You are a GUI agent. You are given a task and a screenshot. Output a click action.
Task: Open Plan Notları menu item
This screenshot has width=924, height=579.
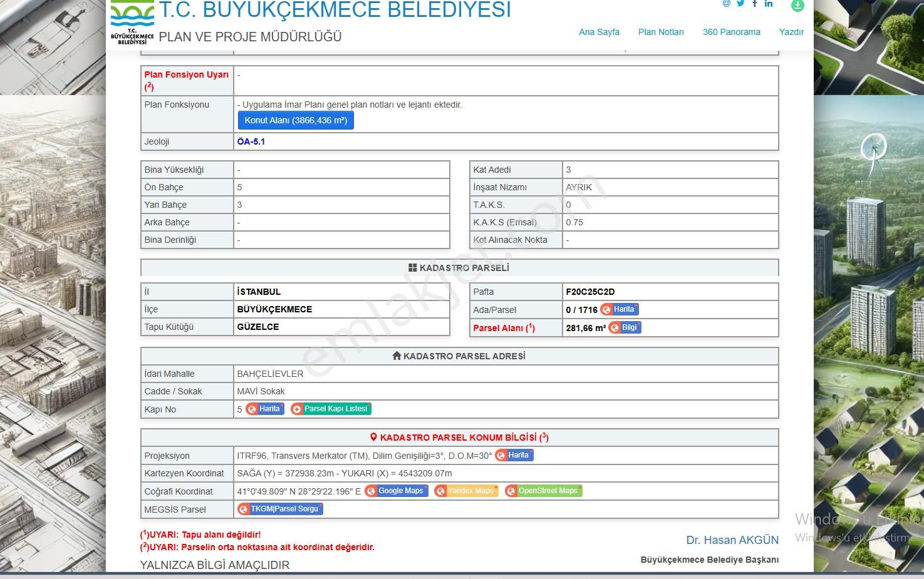[661, 32]
